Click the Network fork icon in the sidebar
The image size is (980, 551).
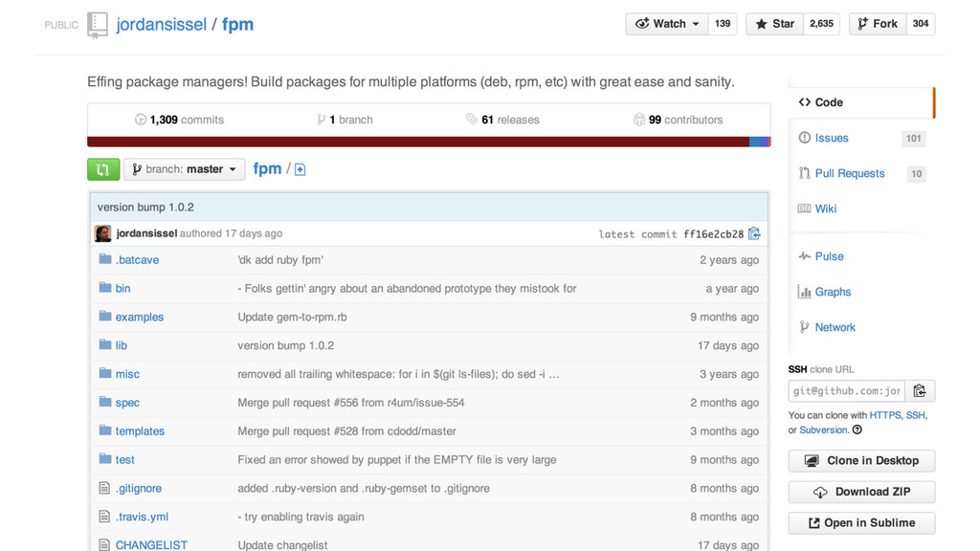804,327
